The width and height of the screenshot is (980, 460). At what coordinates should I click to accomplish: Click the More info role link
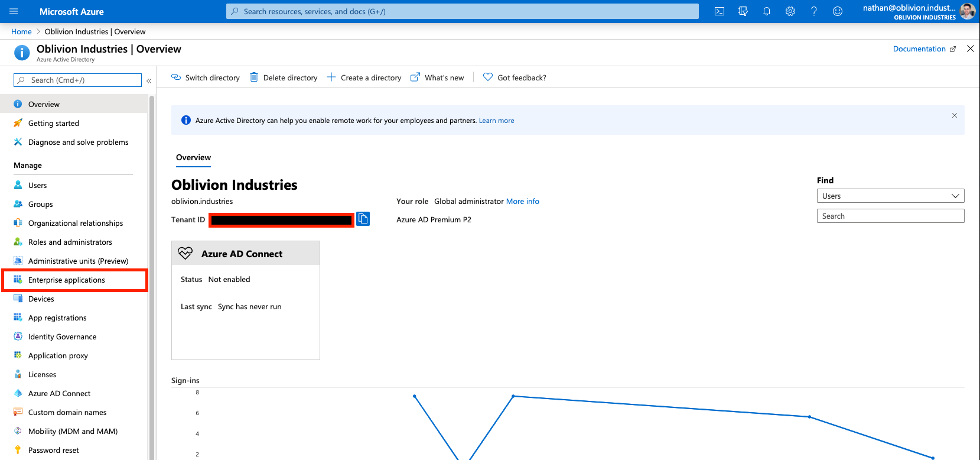[x=522, y=202]
